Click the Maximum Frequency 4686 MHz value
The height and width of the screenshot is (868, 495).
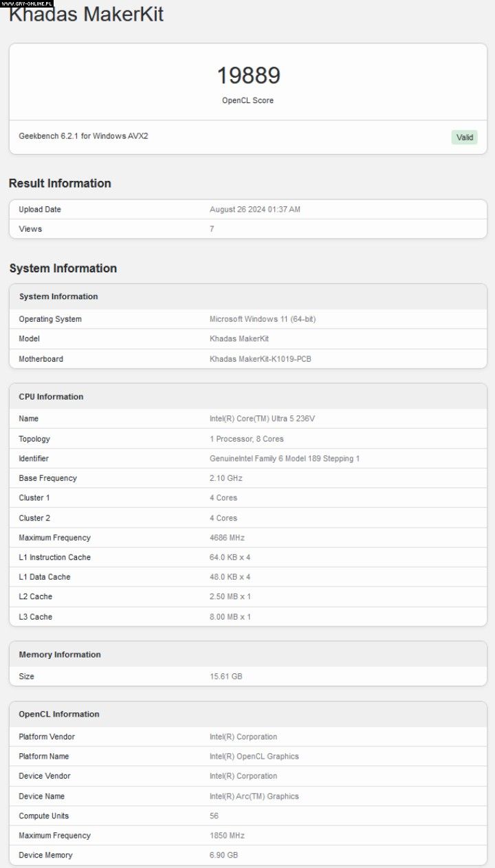[227, 538]
